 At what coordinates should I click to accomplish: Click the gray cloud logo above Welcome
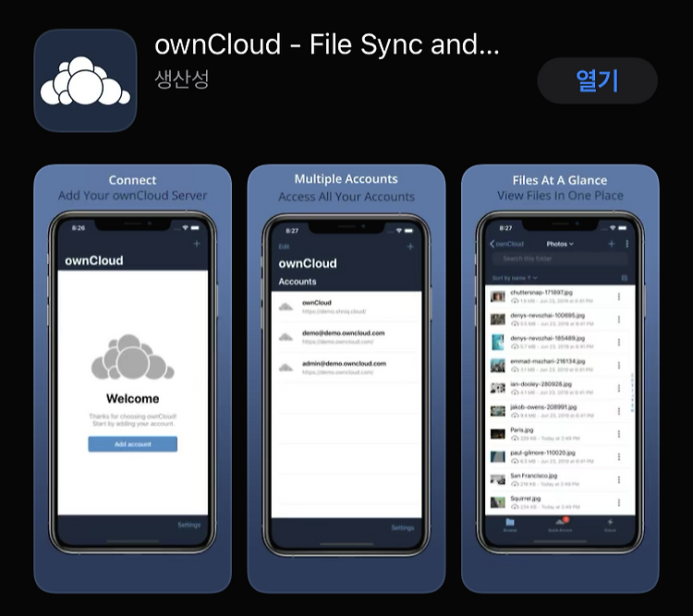(132, 357)
